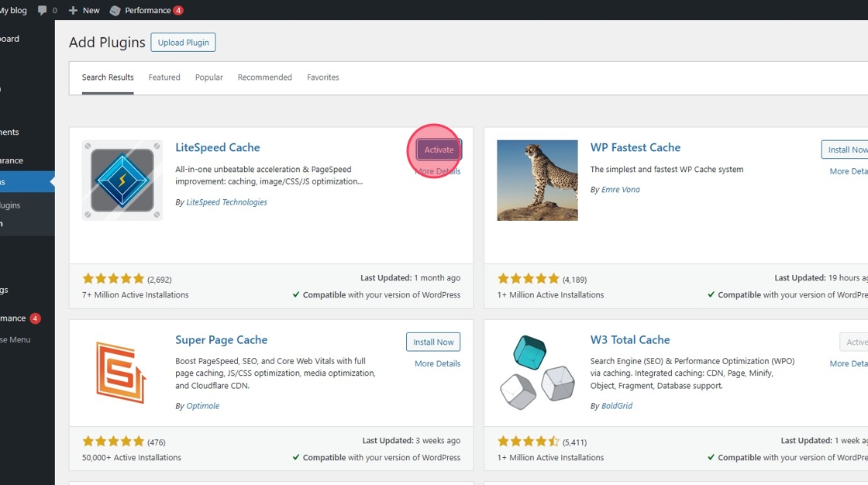This screenshot has height=485, width=868.
Task: Open Performance menu in top admin bar
Action: click(146, 10)
